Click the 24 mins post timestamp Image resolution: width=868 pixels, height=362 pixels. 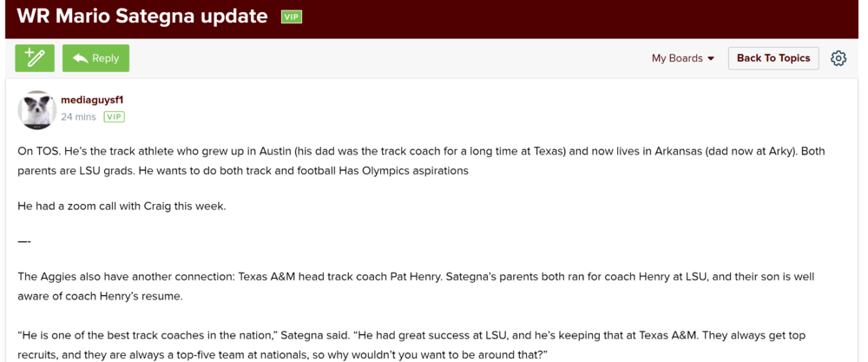(x=78, y=116)
